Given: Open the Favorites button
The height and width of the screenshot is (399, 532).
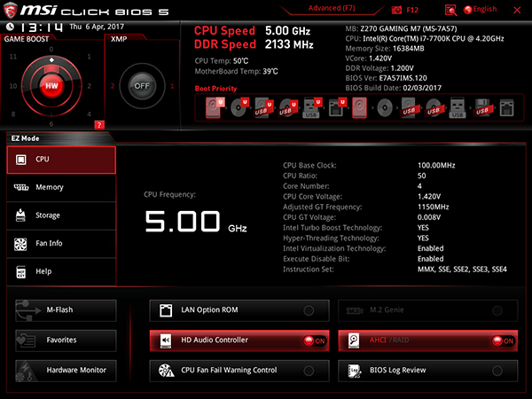Looking at the screenshot, I should pos(66,340).
